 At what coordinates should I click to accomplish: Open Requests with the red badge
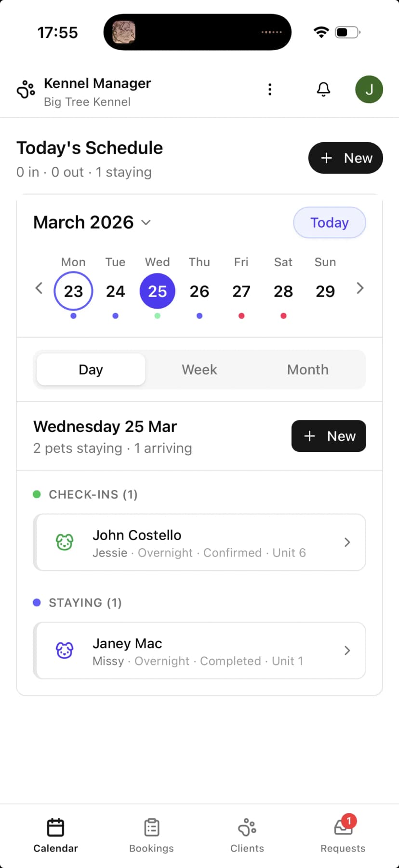(x=343, y=827)
